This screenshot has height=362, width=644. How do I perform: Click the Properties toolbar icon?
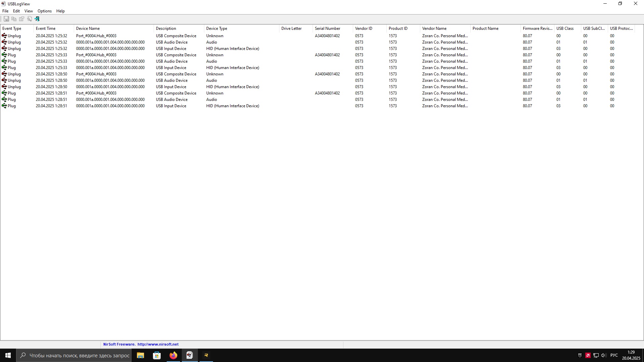tap(21, 19)
